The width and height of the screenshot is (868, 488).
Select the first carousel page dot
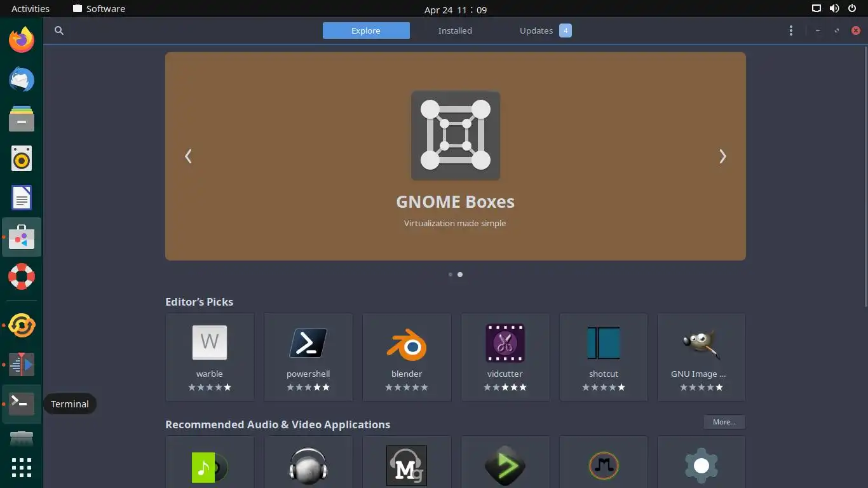pyautogui.click(x=451, y=274)
